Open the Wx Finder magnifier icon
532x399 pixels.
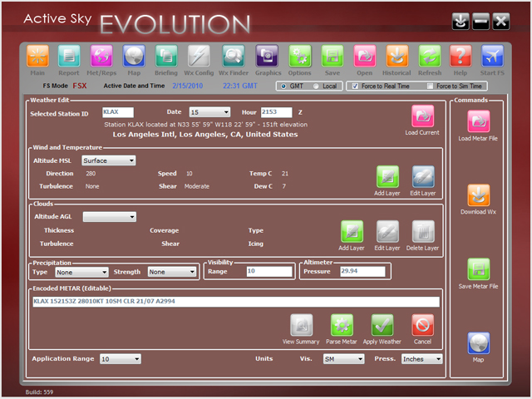coord(234,56)
